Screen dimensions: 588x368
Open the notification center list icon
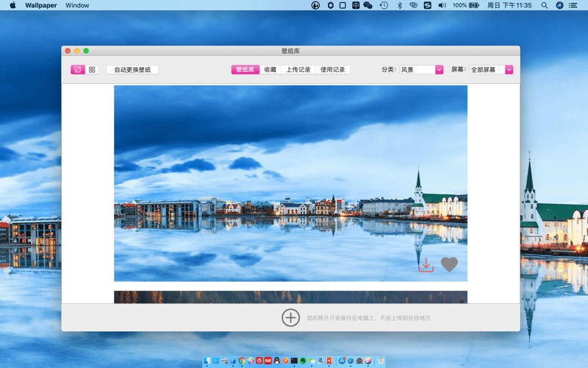point(574,5)
